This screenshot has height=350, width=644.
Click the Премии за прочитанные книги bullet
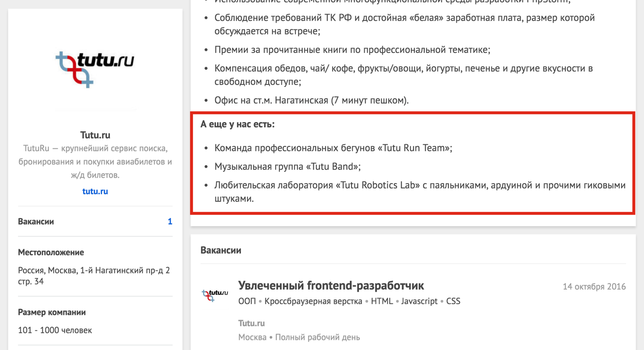click(352, 50)
